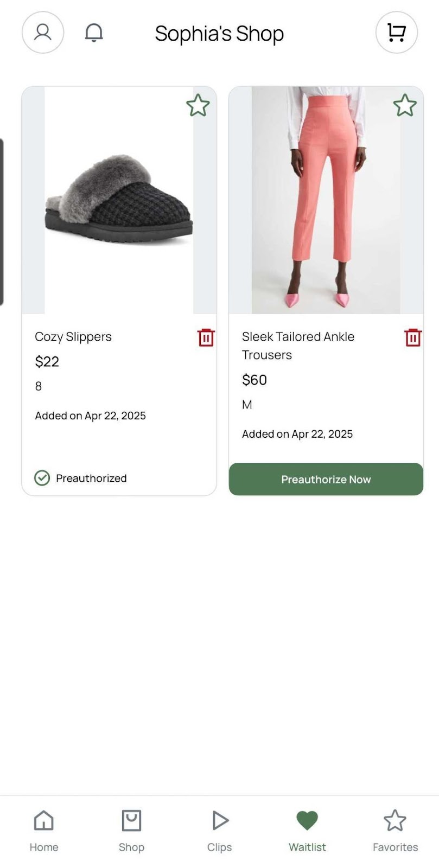Tap the Sophia's Shop header title
439x868 pixels.
(219, 34)
